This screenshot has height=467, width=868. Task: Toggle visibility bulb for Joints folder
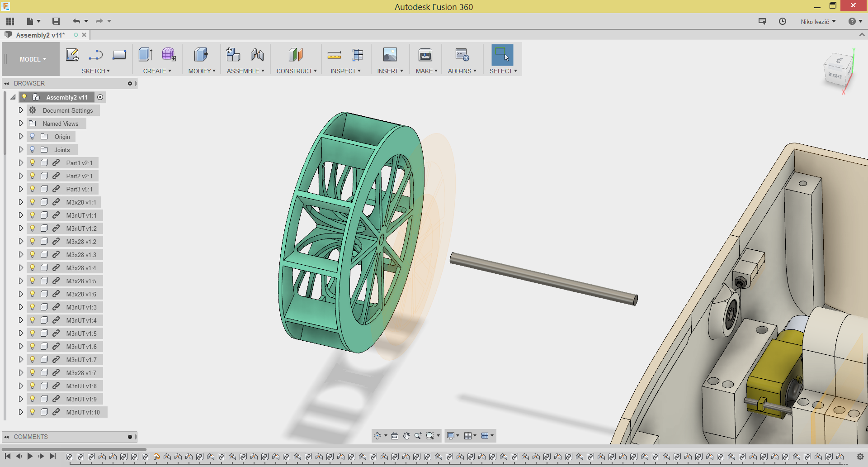click(33, 149)
